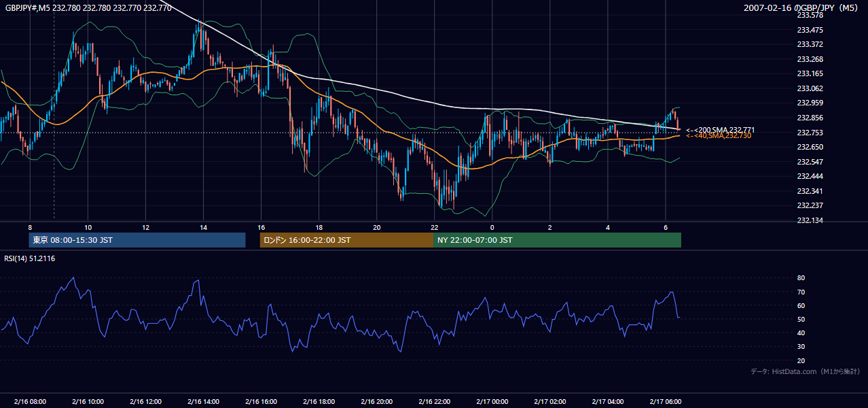
Task: Click the hour 10 tick on chart axis
Action: pos(88,227)
